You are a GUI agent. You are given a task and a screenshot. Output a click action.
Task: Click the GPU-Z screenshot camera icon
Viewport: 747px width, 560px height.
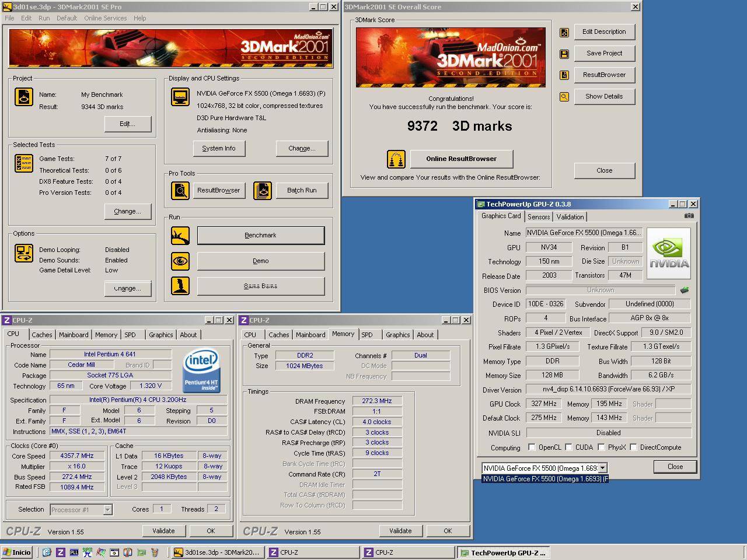(x=689, y=216)
